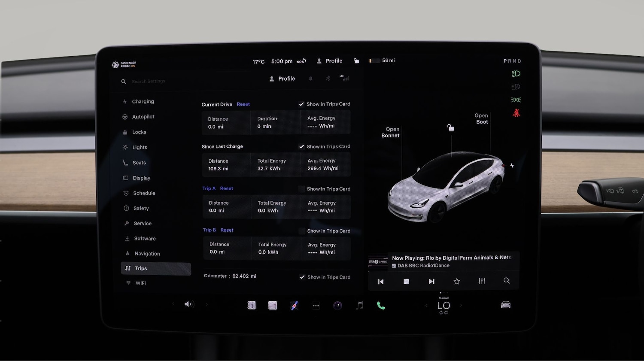Open the Dashcam viewer icon

pos(337,305)
